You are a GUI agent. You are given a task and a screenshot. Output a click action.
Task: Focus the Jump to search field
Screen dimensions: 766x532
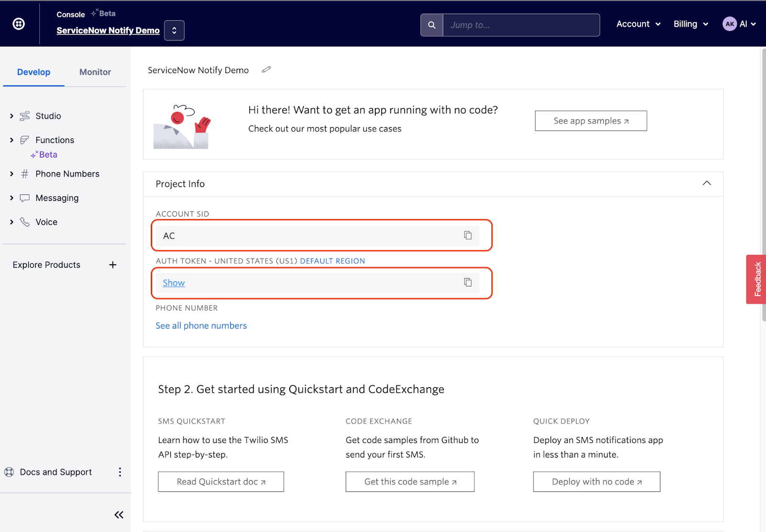coord(521,25)
